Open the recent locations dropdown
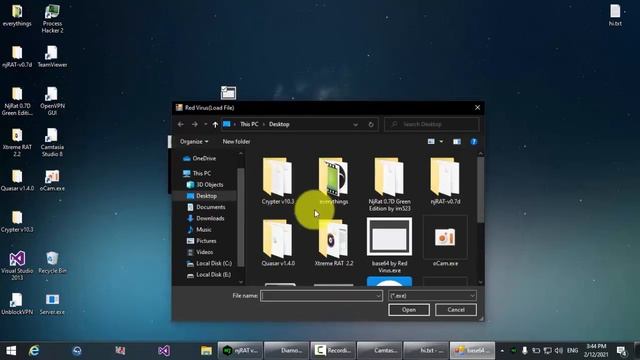The height and width of the screenshot is (360, 640). click(x=205, y=124)
